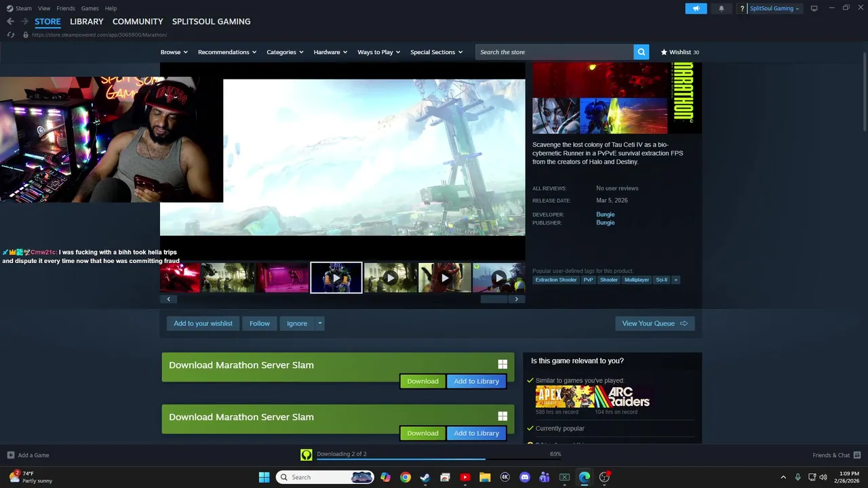
Task: Click the Ignore button
Action: [x=297, y=323]
